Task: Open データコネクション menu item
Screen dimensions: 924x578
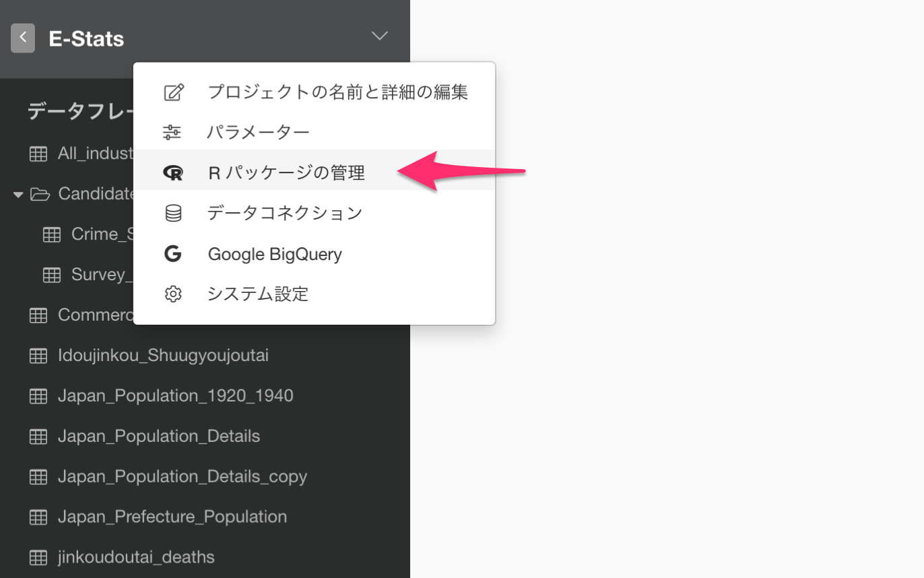Action: coord(314,214)
